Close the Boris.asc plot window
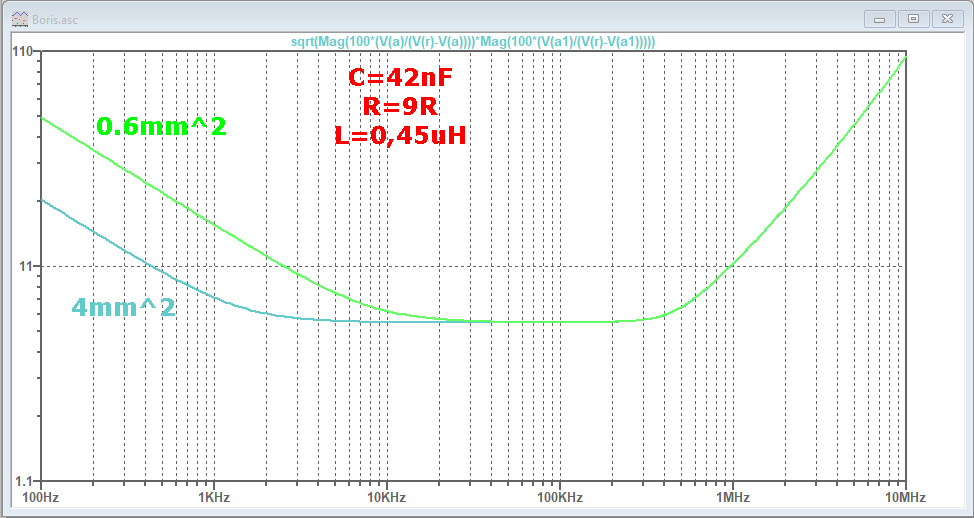This screenshot has width=974, height=518. [947, 19]
